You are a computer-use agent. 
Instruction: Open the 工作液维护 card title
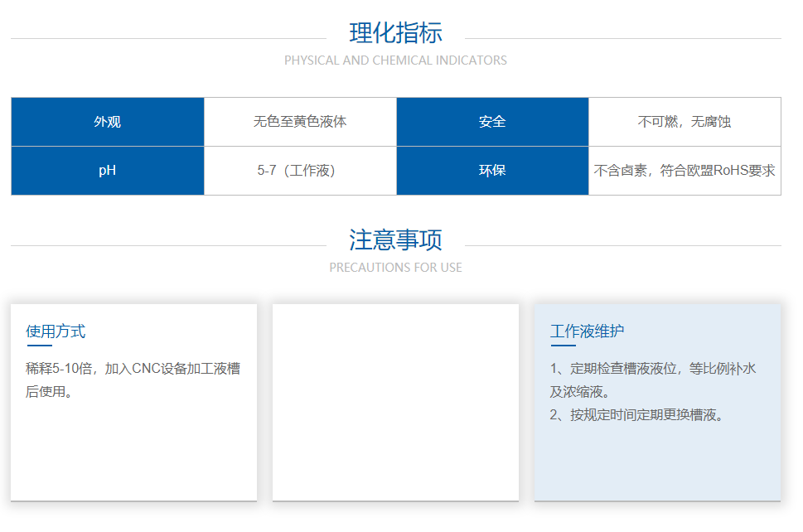(587, 331)
